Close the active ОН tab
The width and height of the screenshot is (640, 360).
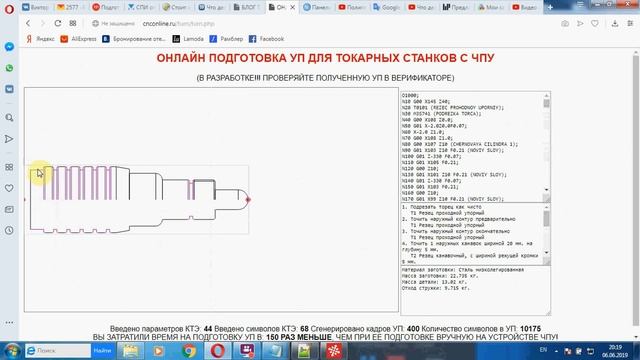pos(293,7)
